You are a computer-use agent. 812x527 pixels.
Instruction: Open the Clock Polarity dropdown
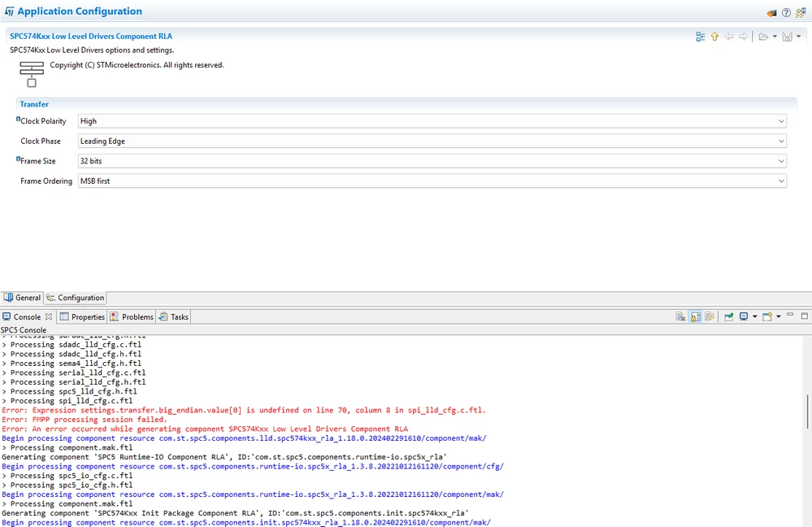tap(432, 121)
